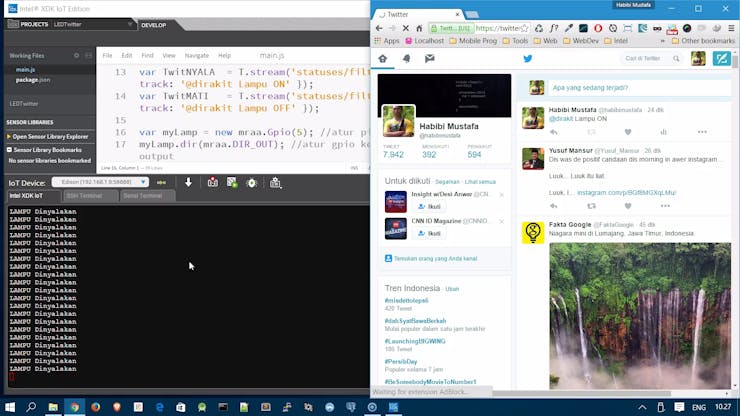Click the Working Files gear icon
The width and height of the screenshot is (740, 416).
76,55
